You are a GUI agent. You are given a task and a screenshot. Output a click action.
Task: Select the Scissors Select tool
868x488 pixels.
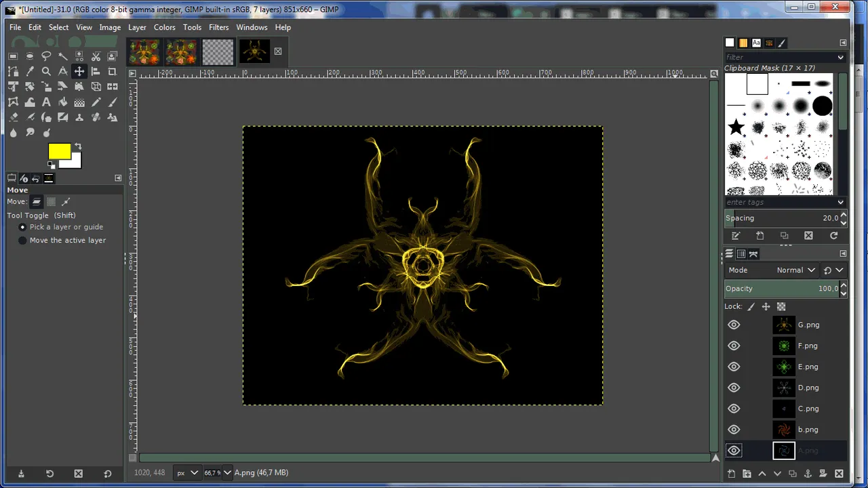coord(96,56)
